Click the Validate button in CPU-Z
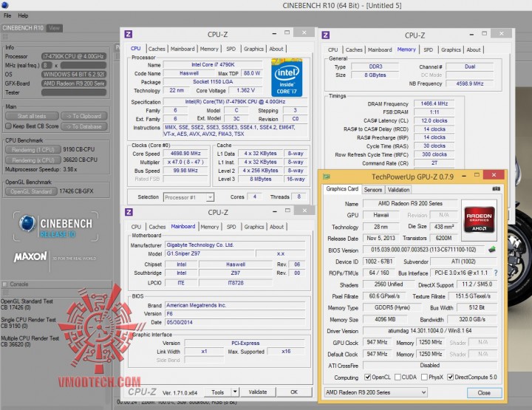Screen dimensions: 532x410 click(258, 392)
